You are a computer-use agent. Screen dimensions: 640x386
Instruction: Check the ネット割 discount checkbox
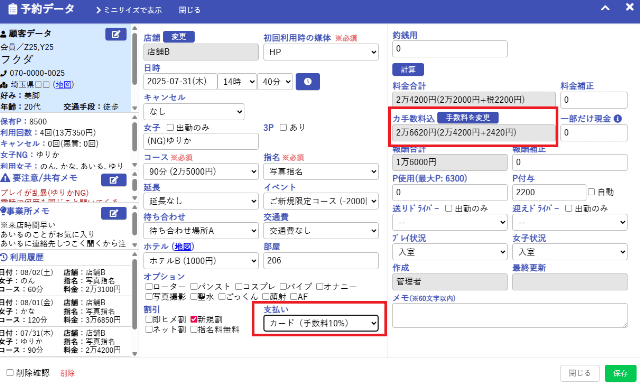(x=149, y=329)
